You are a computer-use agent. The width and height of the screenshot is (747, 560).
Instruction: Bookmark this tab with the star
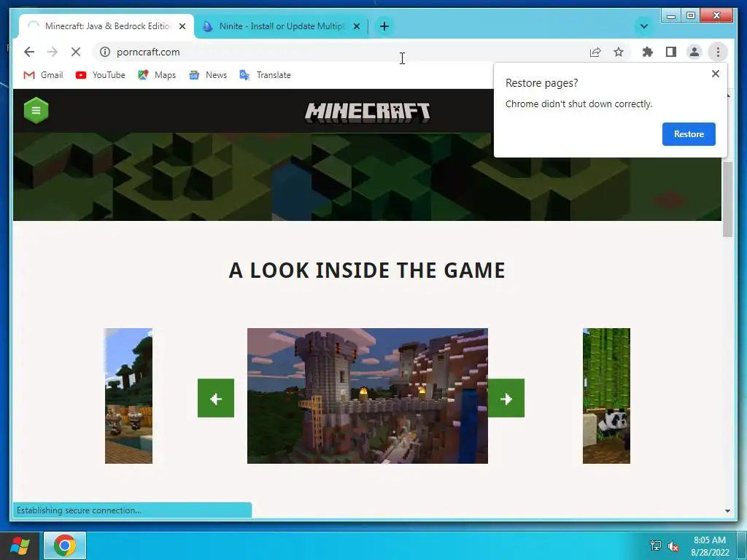[x=619, y=52]
